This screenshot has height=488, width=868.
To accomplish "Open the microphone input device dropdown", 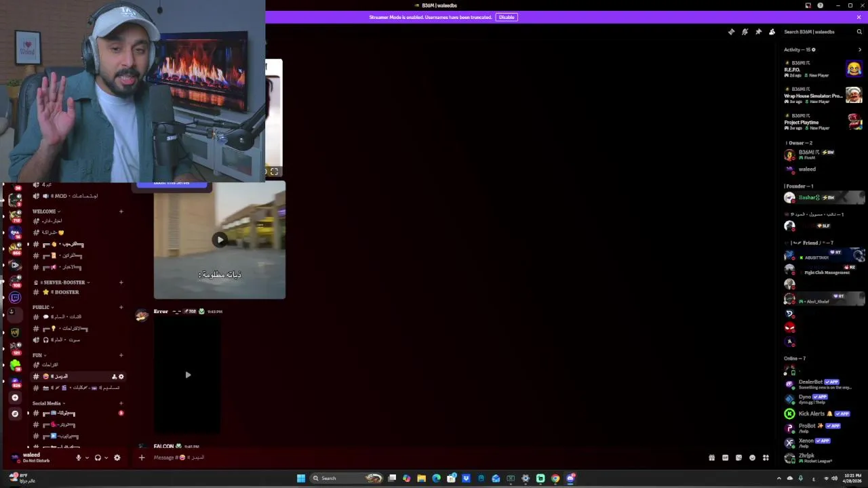I will tap(86, 458).
